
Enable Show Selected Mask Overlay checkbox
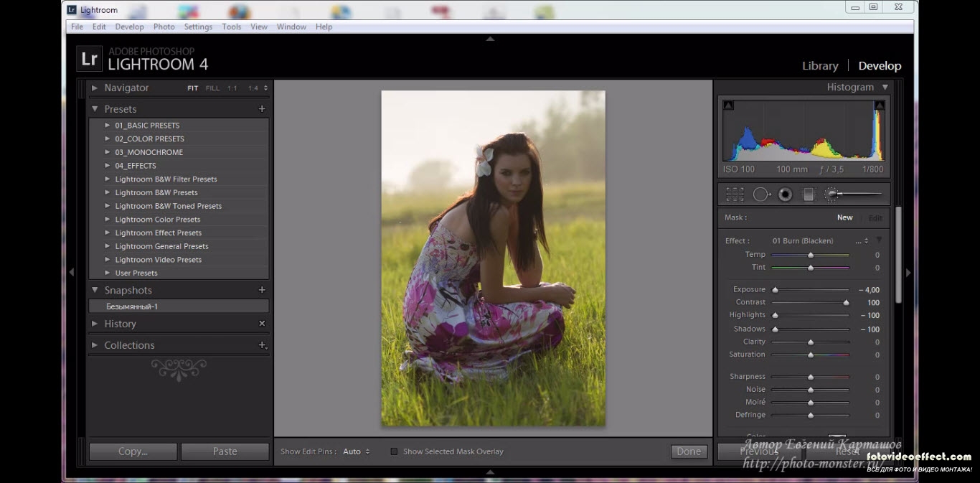coord(394,451)
